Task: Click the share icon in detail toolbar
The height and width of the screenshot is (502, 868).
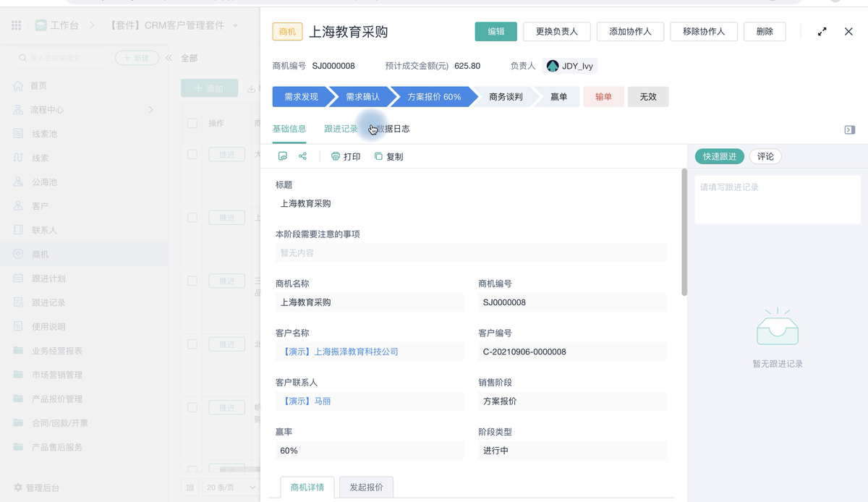Action: tap(302, 156)
